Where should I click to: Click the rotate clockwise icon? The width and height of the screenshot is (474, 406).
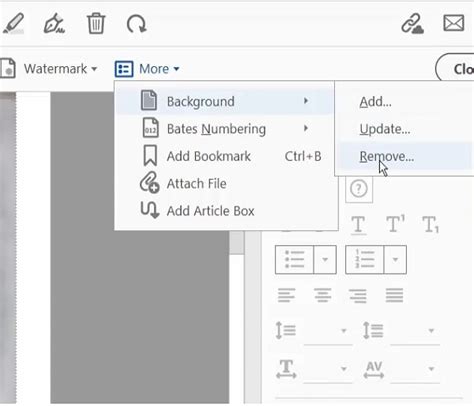point(136,24)
